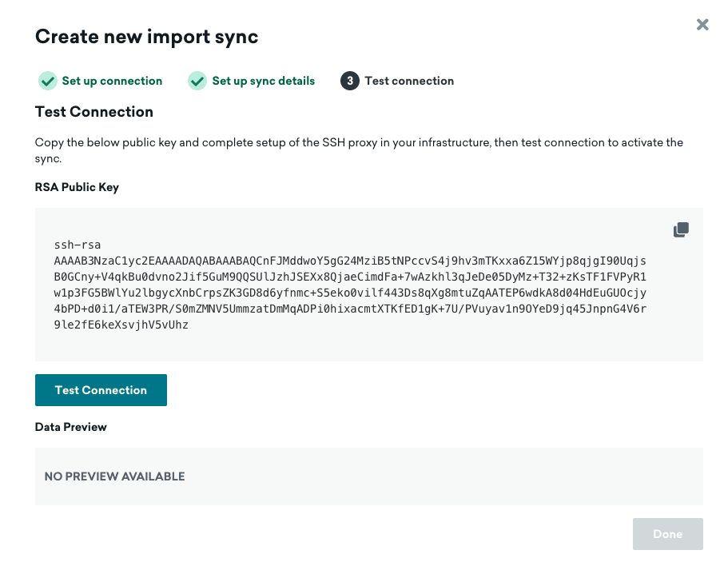Click the Data Preview label

coord(71,427)
